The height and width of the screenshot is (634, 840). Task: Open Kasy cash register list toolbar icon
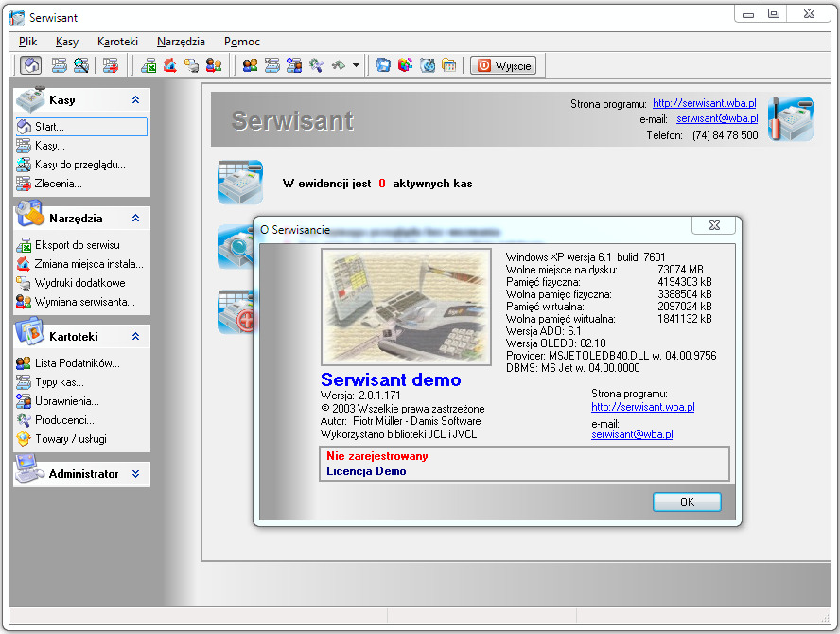59,66
